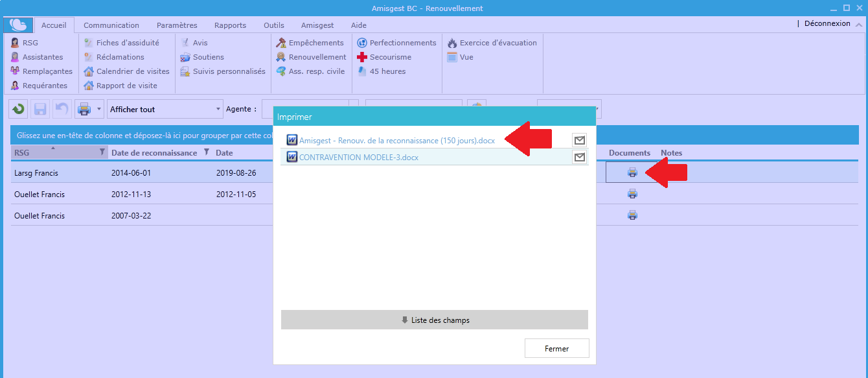Print documents for Ouellet Francis 2007-03-22 row
The width and height of the screenshot is (868, 378).
click(x=633, y=215)
